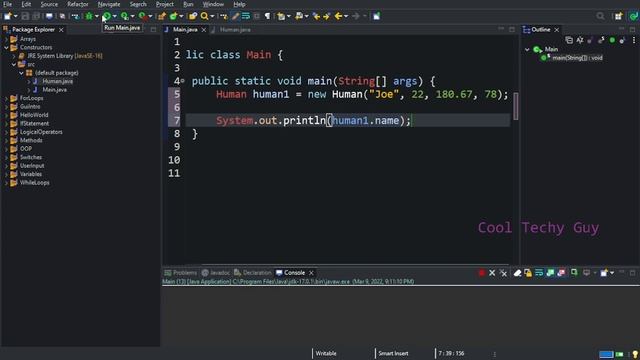Toggle Console Word Wrap icon
The width and height of the screenshot is (640, 360).
[x=539, y=273]
